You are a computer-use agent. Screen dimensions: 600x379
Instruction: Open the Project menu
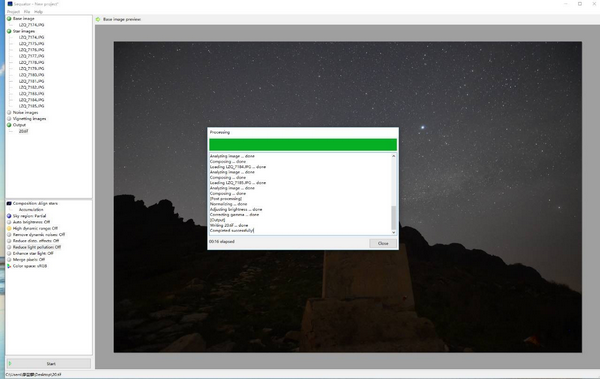point(13,12)
